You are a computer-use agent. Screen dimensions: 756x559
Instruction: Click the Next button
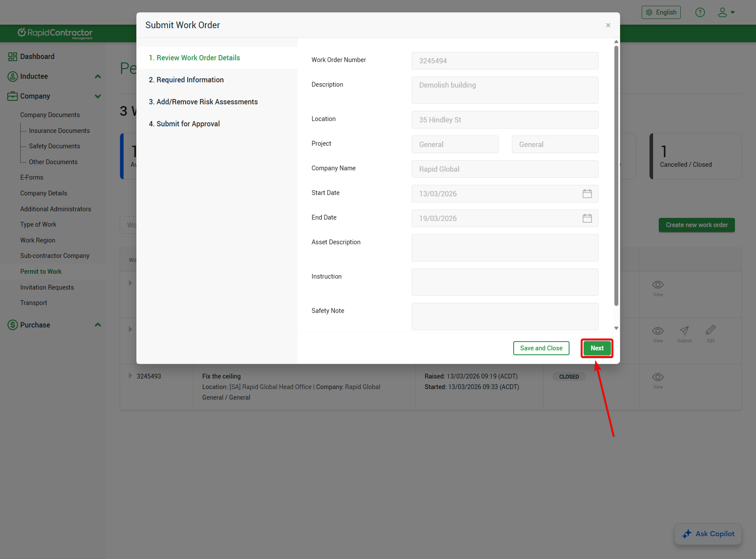(596, 348)
